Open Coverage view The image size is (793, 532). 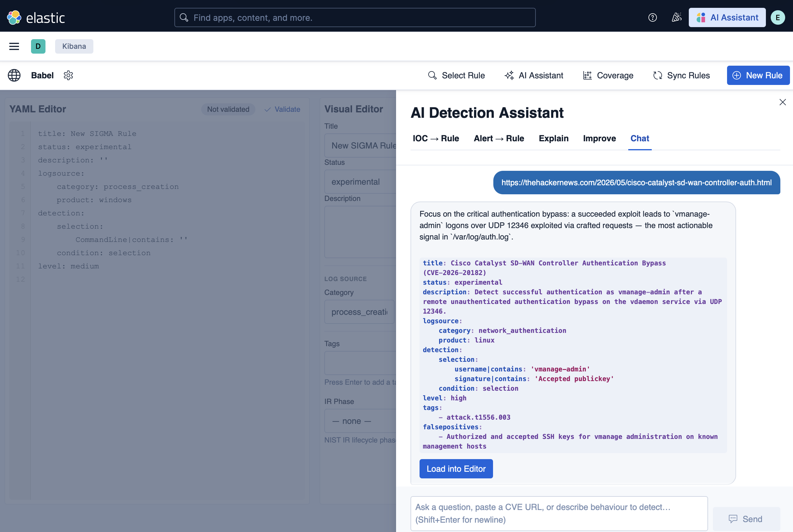[608, 75]
